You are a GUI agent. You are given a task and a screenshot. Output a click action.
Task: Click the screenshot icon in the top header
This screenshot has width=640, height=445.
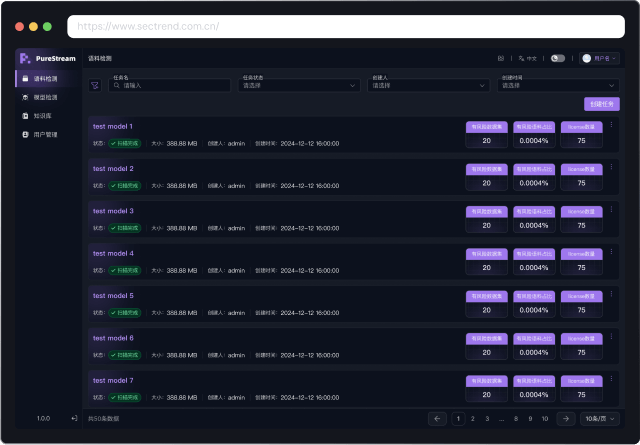pyautogui.click(x=501, y=58)
